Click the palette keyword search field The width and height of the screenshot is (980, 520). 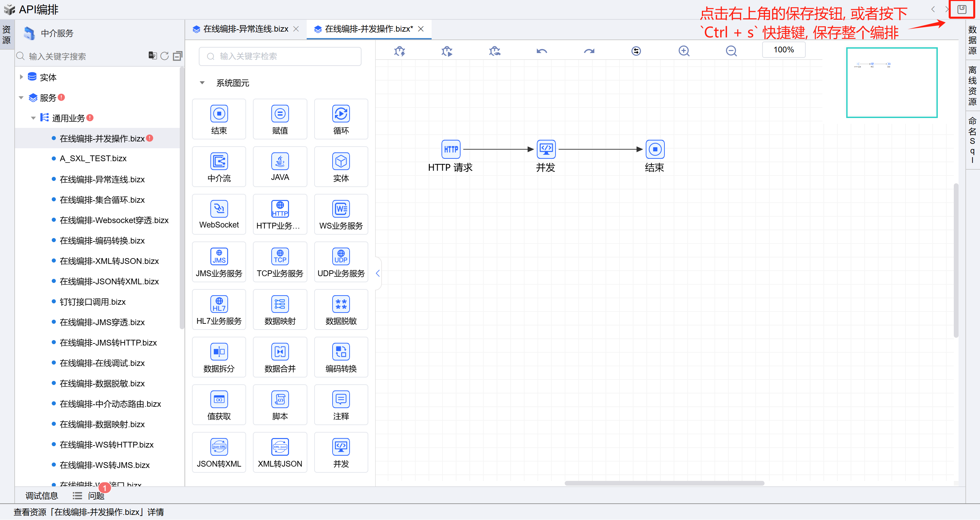pos(279,56)
